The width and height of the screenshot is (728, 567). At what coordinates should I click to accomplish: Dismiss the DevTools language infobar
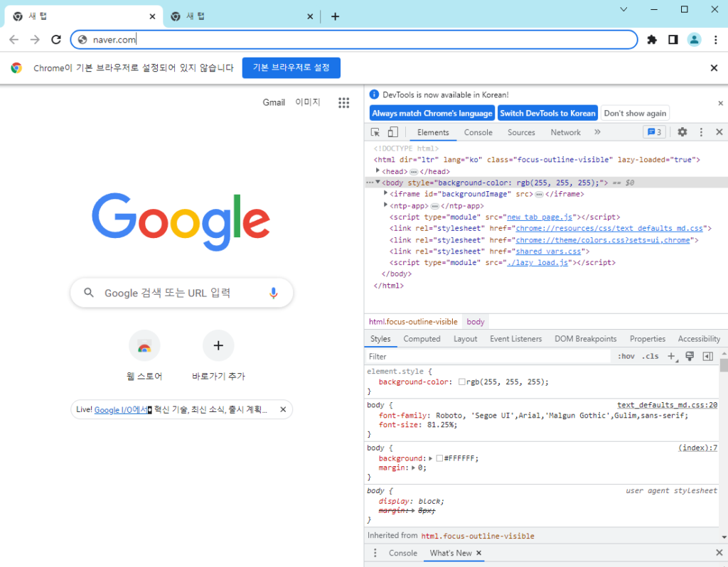721,104
